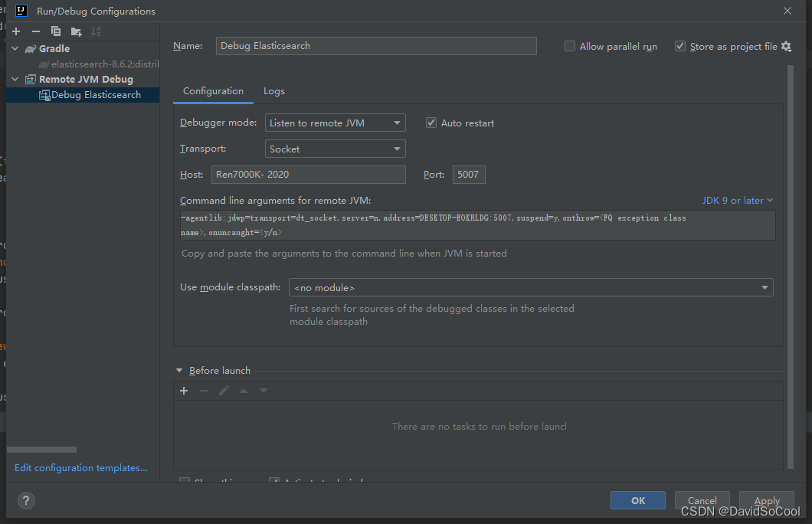Viewport: 812px width, 524px height.
Task: Sort configurations by type
Action: coord(95,31)
